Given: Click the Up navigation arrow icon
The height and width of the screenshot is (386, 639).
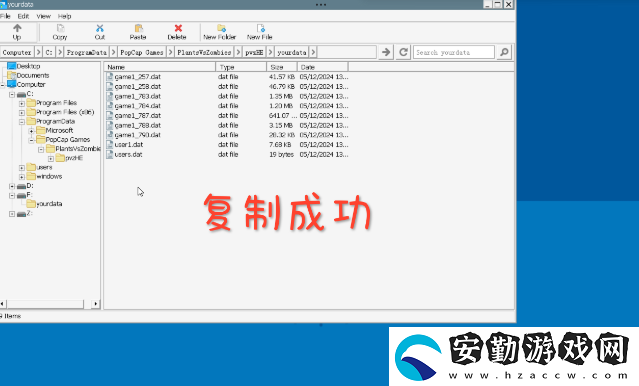Looking at the screenshot, I should click(17, 28).
